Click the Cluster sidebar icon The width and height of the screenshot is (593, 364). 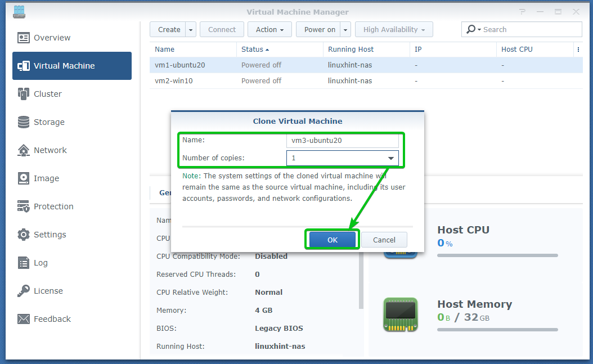pyautogui.click(x=24, y=94)
